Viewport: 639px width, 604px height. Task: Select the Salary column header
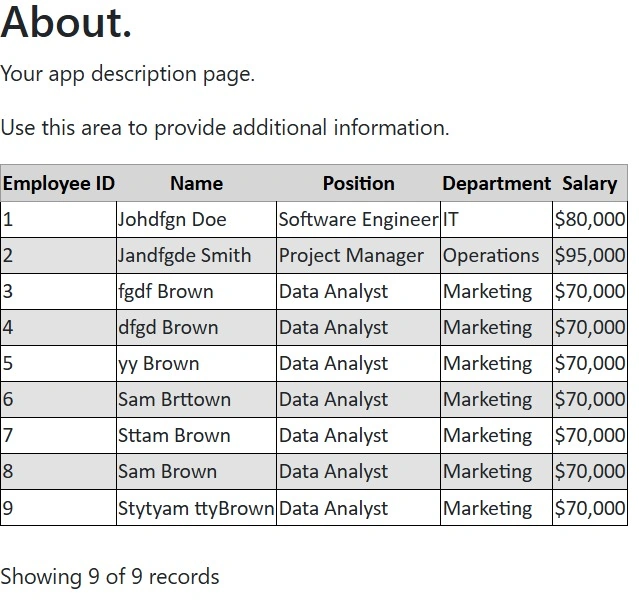[x=590, y=183]
